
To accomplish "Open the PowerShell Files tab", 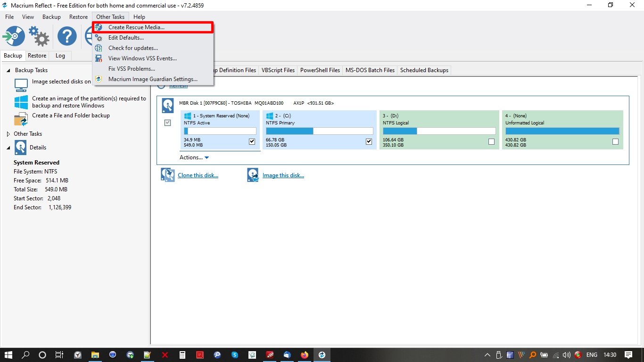I will [x=320, y=70].
